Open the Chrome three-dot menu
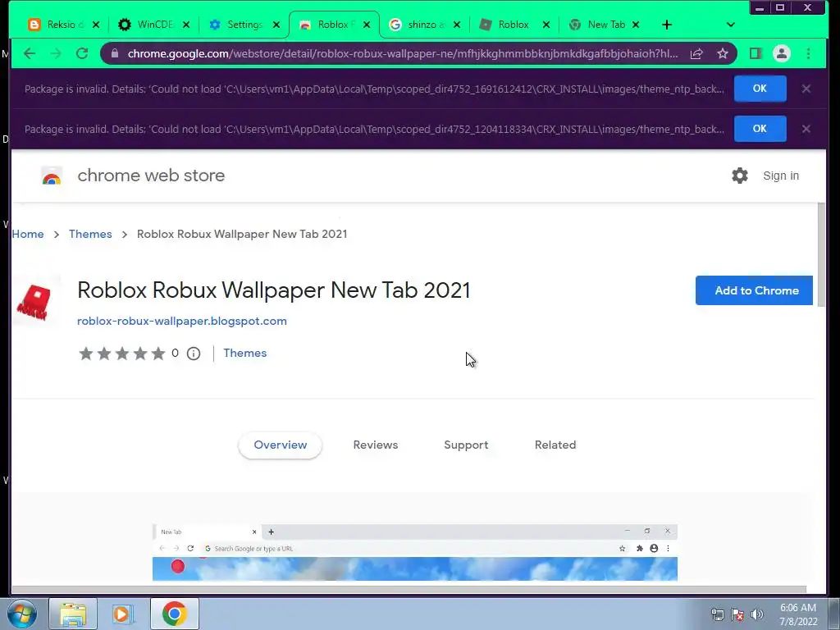 tap(808, 53)
